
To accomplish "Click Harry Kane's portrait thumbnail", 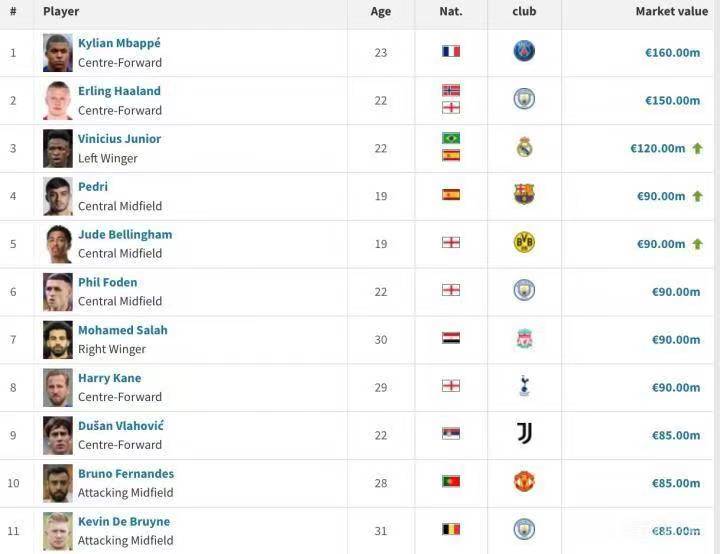I will [58, 387].
